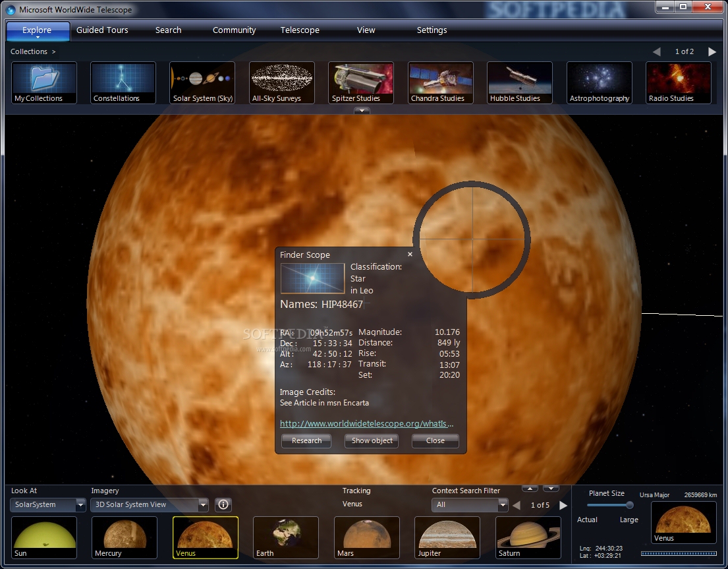
Task: Open the Solar System (Sky) collection
Action: (202, 82)
